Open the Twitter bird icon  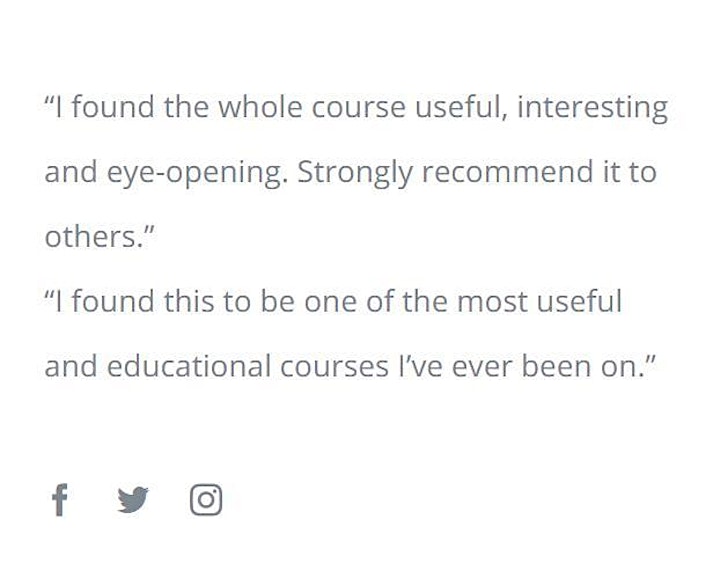pyautogui.click(x=133, y=499)
